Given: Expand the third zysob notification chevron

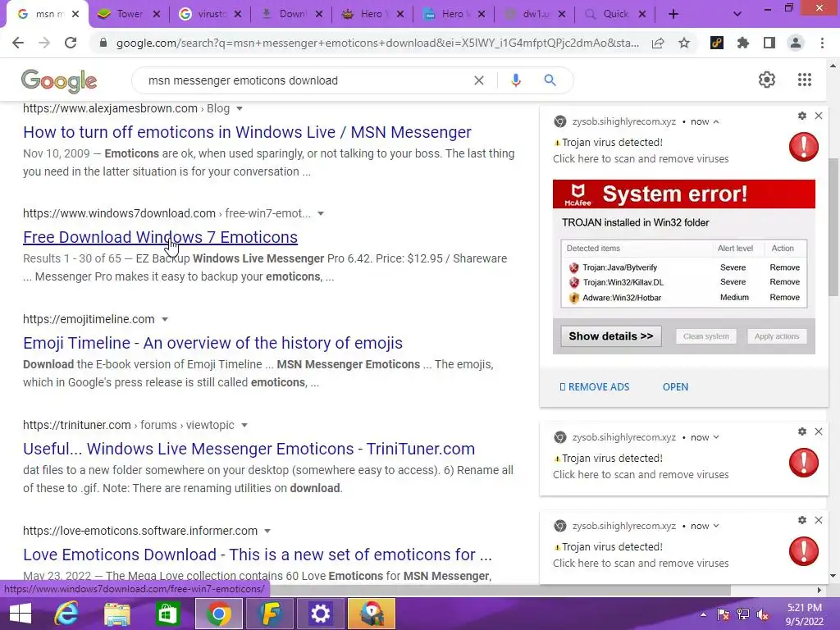Looking at the screenshot, I should (716, 526).
